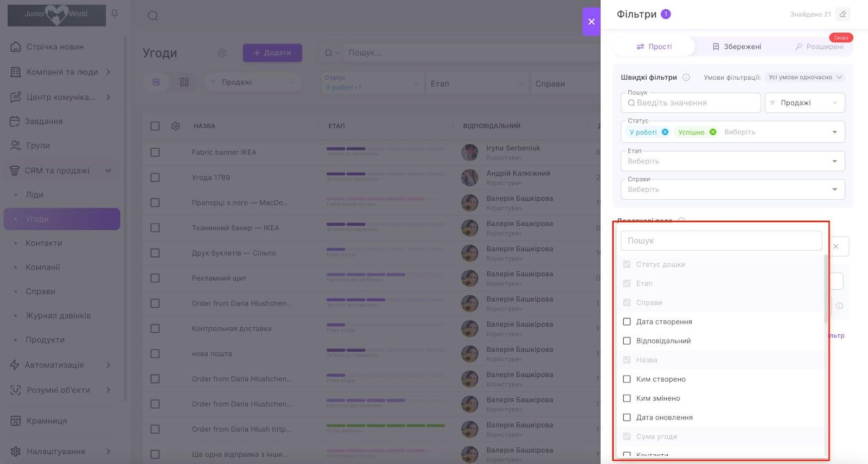The width and height of the screenshot is (868, 464).
Task: Open table column settings gear icon
Action: 176,126
